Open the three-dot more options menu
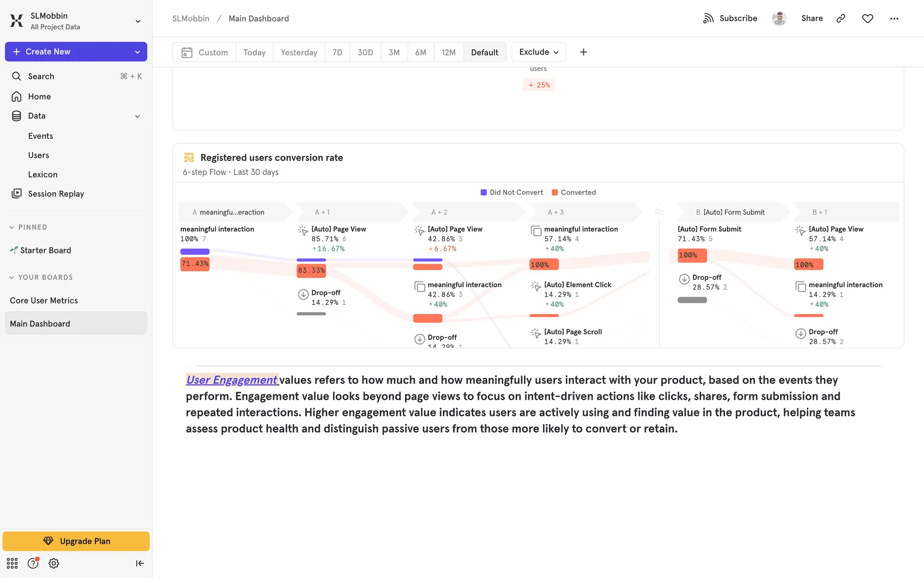Image resolution: width=924 pixels, height=578 pixels. pos(894,18)
